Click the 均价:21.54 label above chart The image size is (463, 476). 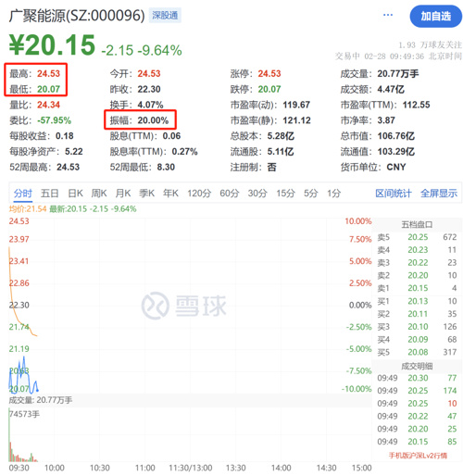(28, 209)
